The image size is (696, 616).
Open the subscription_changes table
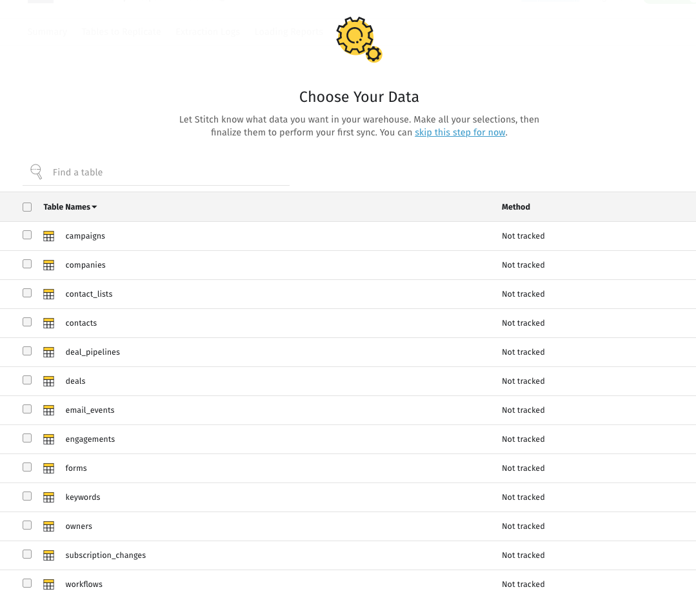click(105, 555)
